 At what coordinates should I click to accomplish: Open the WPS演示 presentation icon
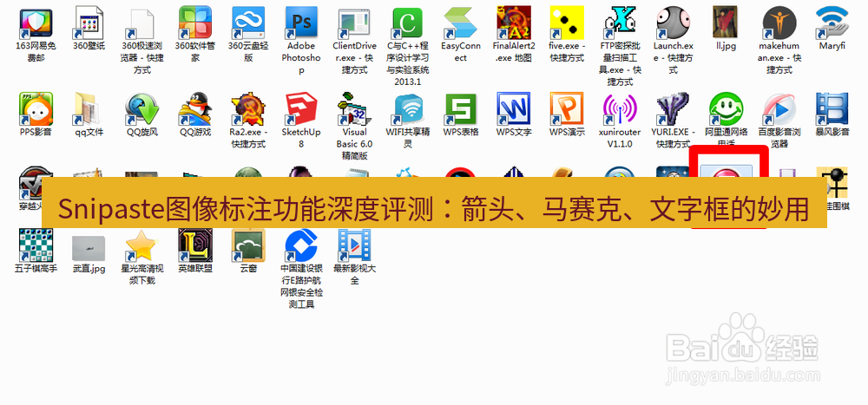(x=568, y=109)
